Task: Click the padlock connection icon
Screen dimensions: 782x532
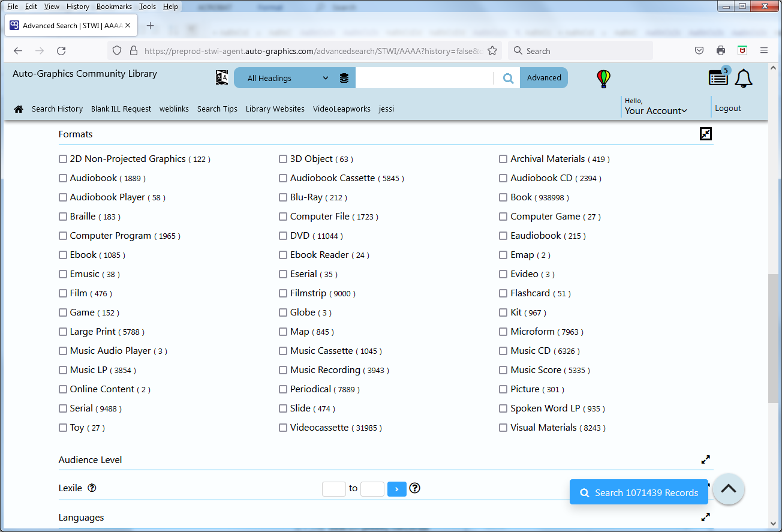Action: [x=133, y=51]
